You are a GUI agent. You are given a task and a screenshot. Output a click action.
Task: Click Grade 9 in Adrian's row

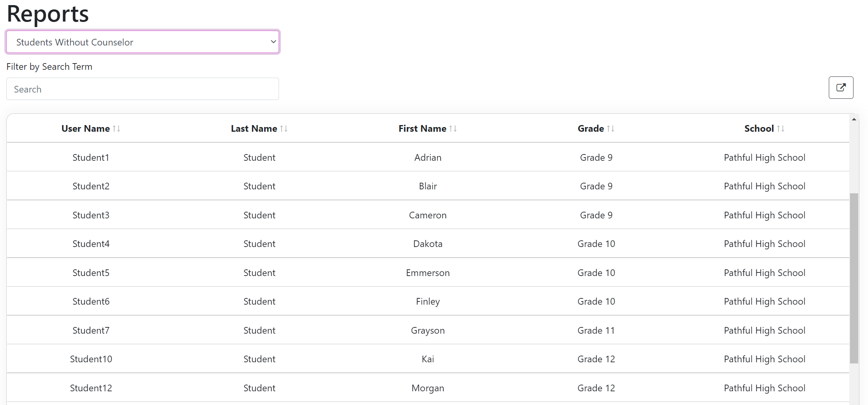596,158
